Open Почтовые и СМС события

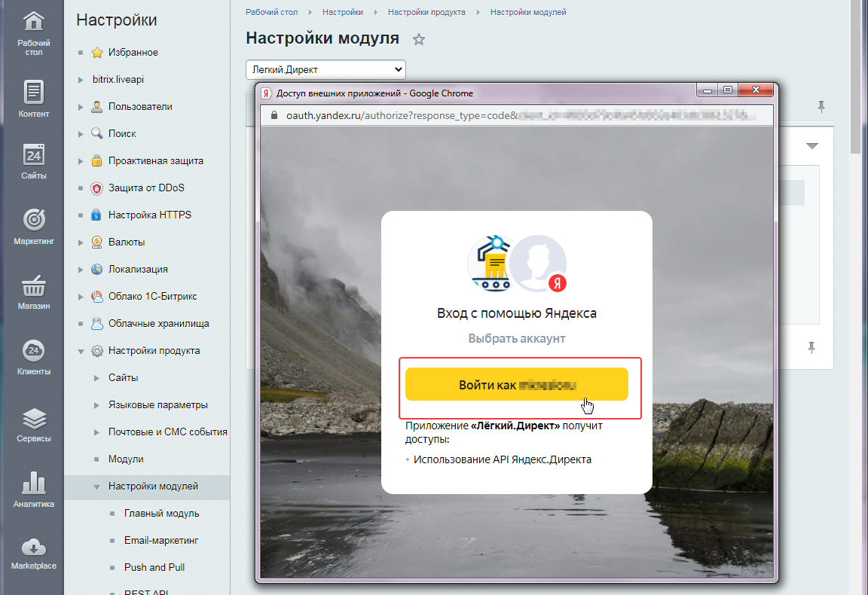pos(168,432)
